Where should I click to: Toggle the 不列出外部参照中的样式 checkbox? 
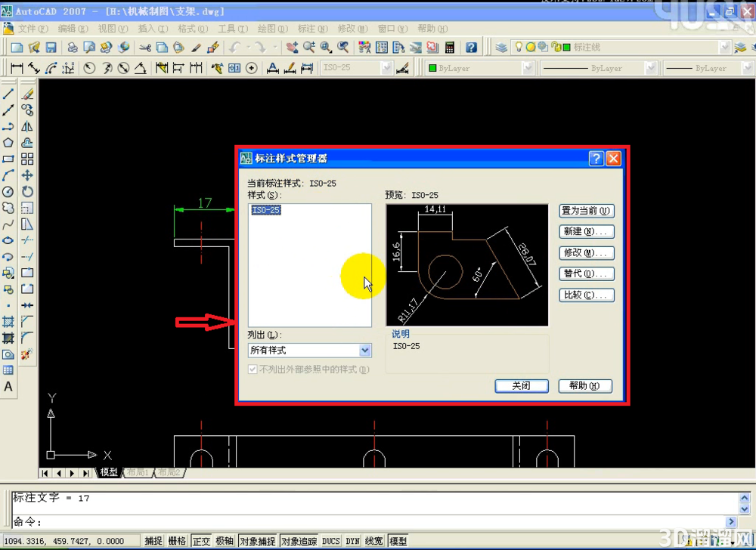(x=253, y=369)
